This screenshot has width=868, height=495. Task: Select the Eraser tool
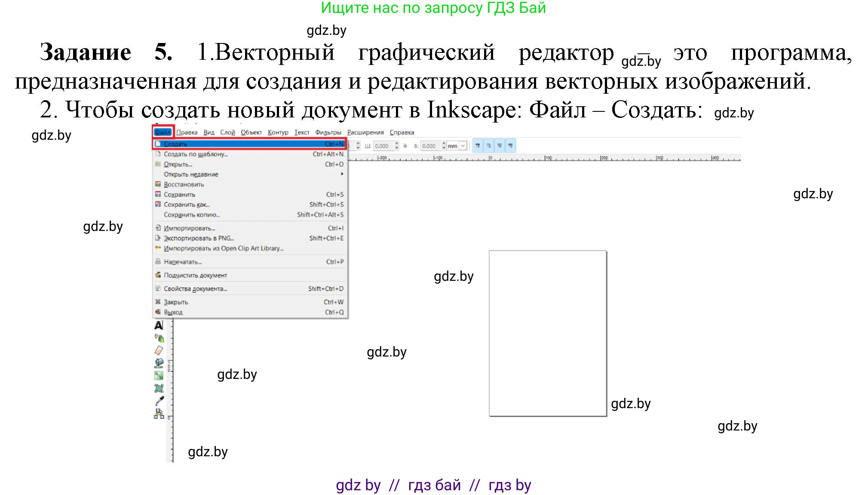[x=158, y=350]
